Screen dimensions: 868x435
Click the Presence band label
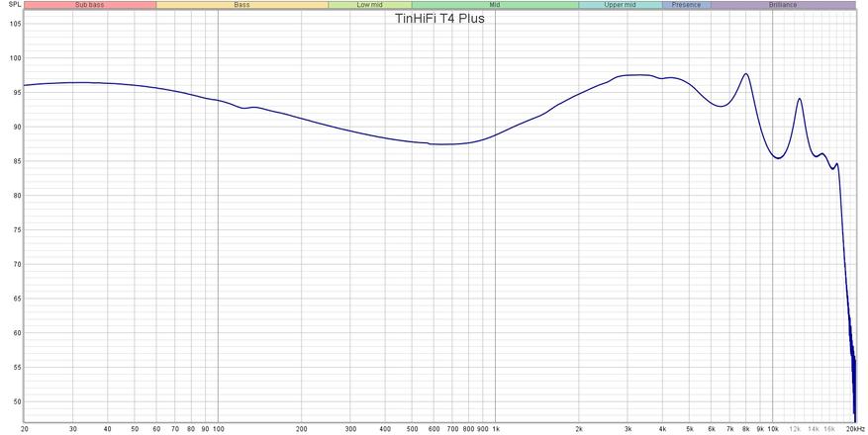(687, 5)
